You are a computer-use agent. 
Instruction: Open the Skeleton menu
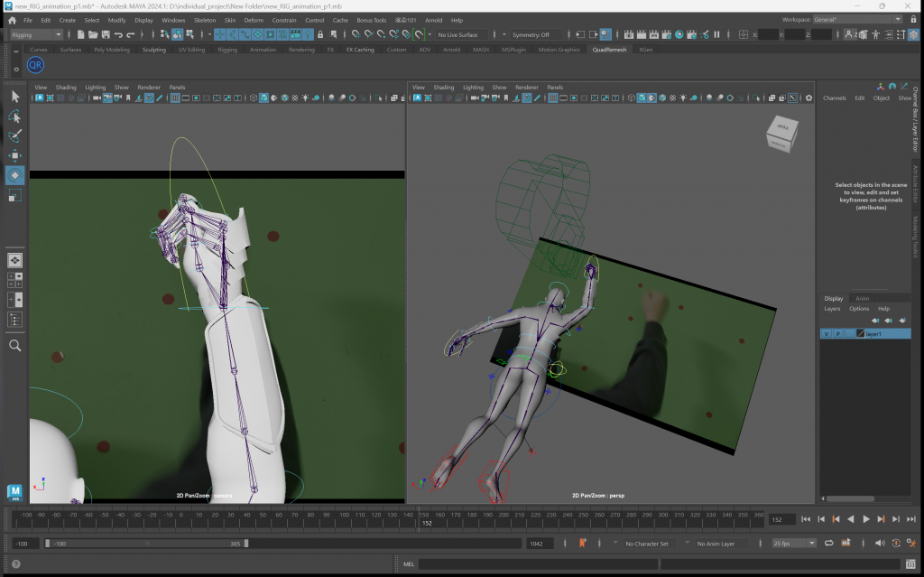205,19
